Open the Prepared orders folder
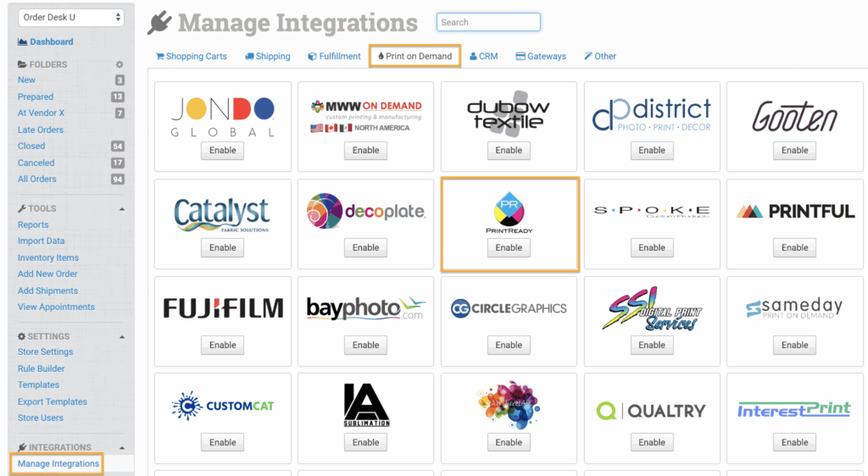This screenshot has height=476, width=868. (x=36, y=97)
